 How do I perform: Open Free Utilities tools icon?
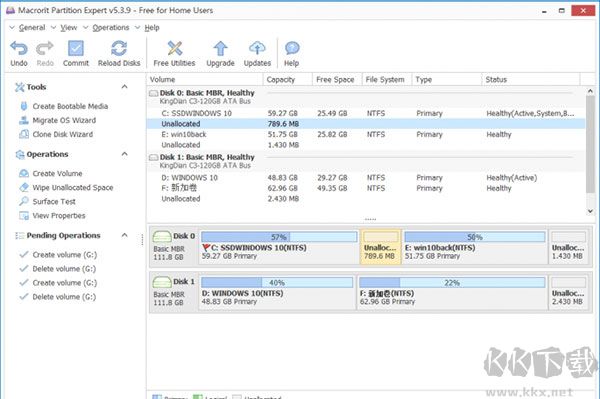(x=174, y=49)
